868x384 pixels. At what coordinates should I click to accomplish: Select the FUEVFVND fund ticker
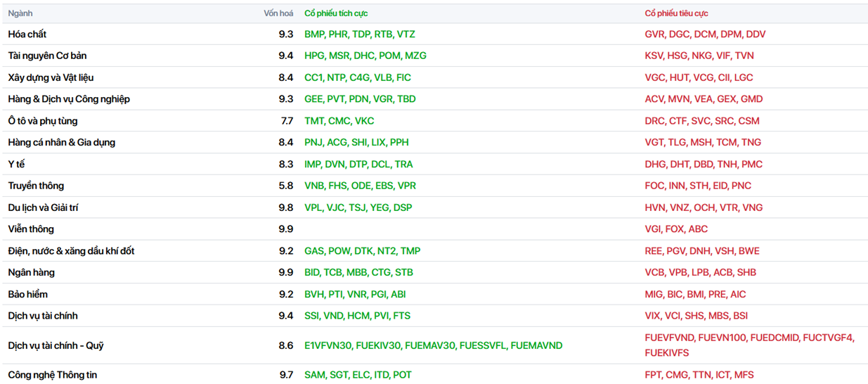pos(670,338)
